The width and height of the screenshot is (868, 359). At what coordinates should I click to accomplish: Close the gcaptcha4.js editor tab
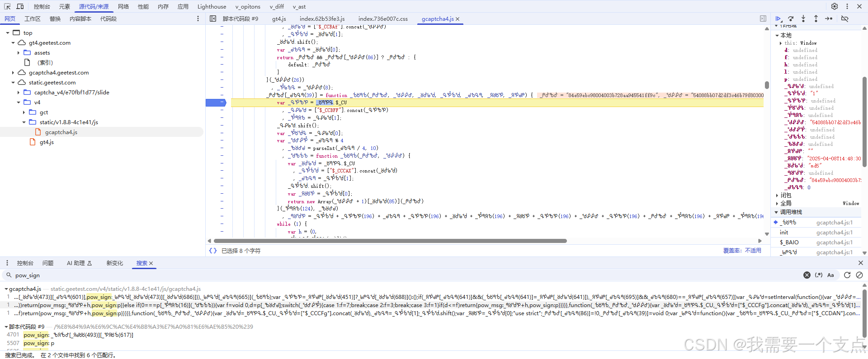(458, 19)
